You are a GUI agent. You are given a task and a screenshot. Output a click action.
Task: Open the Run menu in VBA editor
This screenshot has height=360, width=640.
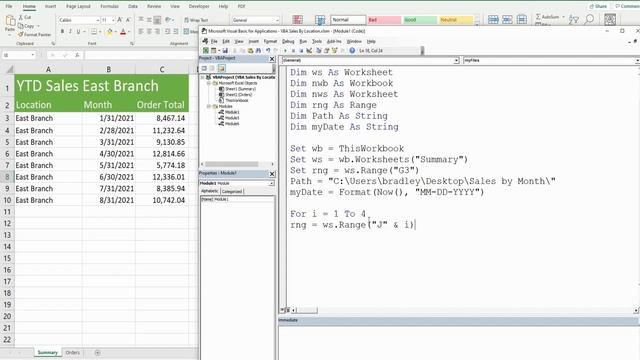click(303, 41)
